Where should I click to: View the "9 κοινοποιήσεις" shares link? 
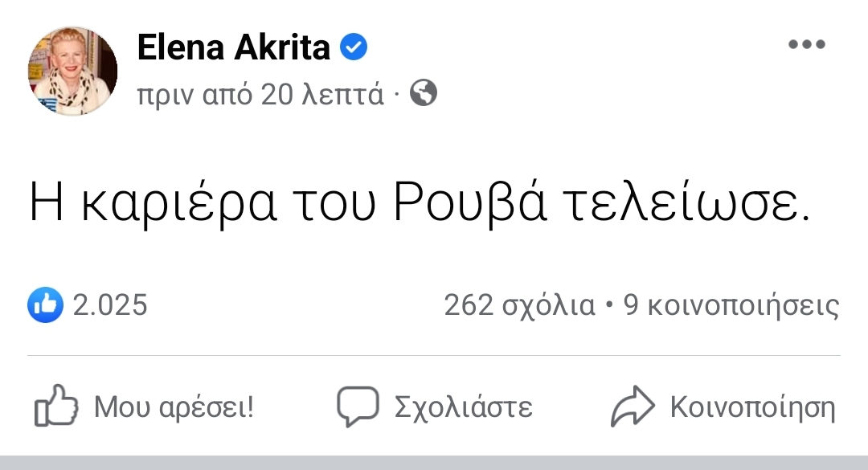tap(731, 305)
